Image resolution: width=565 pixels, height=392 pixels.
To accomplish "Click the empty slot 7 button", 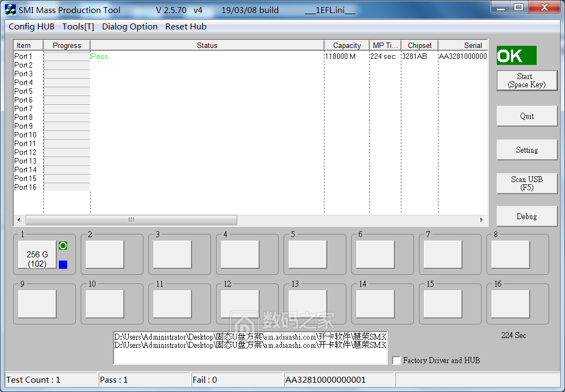I will coord(443,255).
